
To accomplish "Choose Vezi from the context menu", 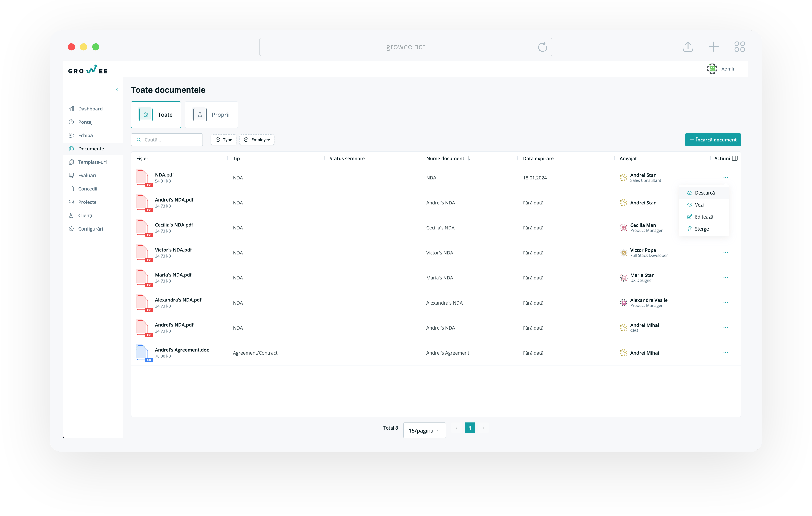I will click(x=704, y=205).
